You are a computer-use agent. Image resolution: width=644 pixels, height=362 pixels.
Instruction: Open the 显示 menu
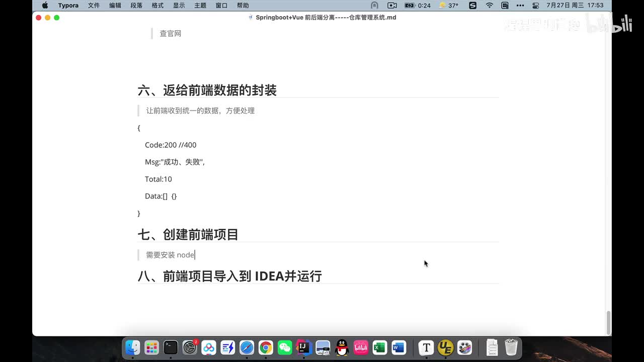pos(179,6)
